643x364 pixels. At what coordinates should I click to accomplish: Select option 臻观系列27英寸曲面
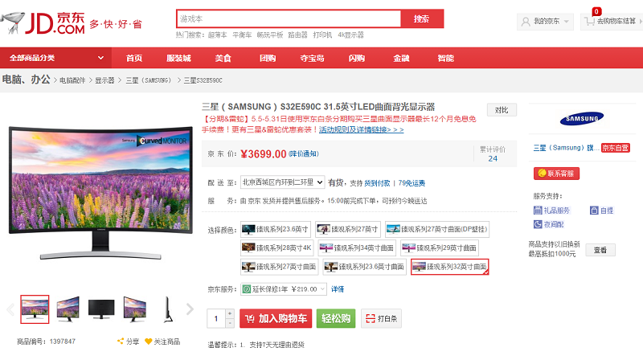click(x=279, y=267)
